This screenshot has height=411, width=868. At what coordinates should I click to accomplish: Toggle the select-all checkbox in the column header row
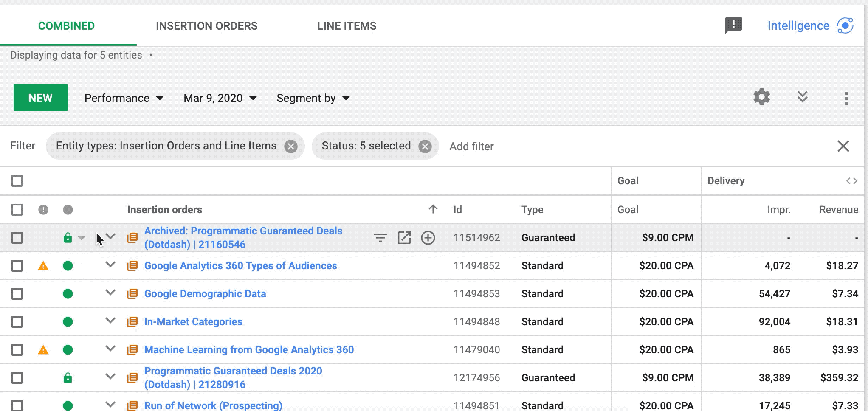tap(17, 210)
